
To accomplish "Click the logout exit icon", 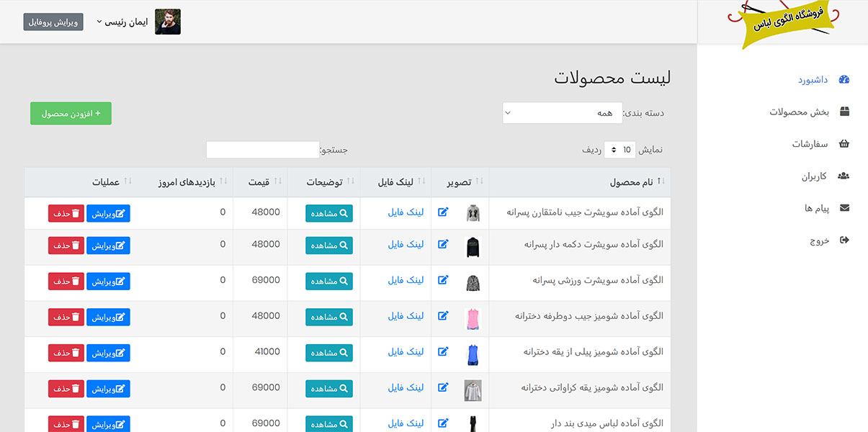I will click(844, 240).
